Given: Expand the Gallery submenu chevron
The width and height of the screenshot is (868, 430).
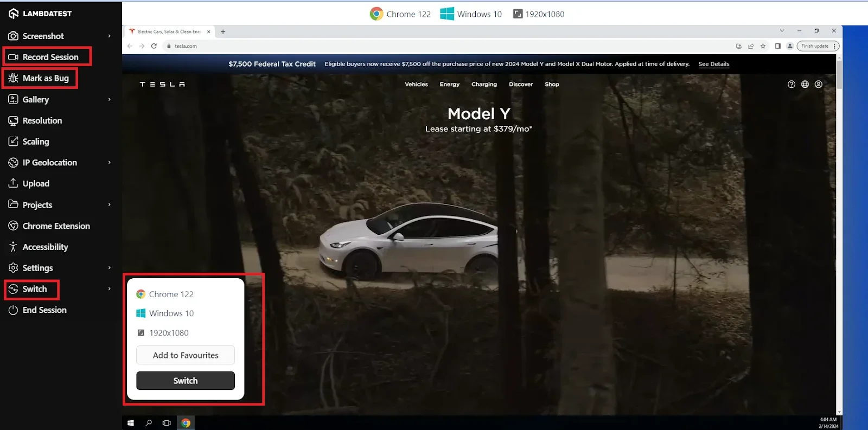Looking at the screenshot, I should click(x=110, y=99).
